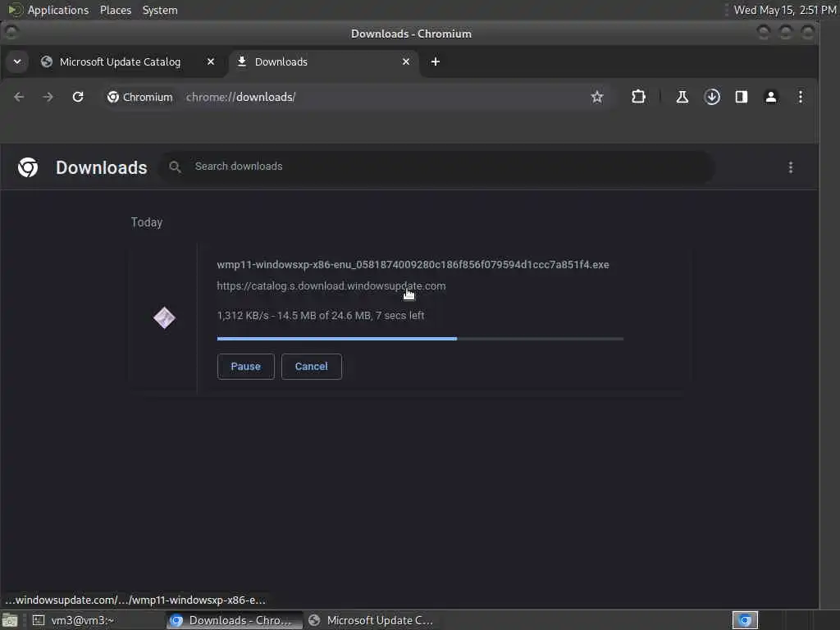Select Downloads - Chromium taskbar window button
The height and width of the screenshot is (630, 840).
(x=234, y=620)
